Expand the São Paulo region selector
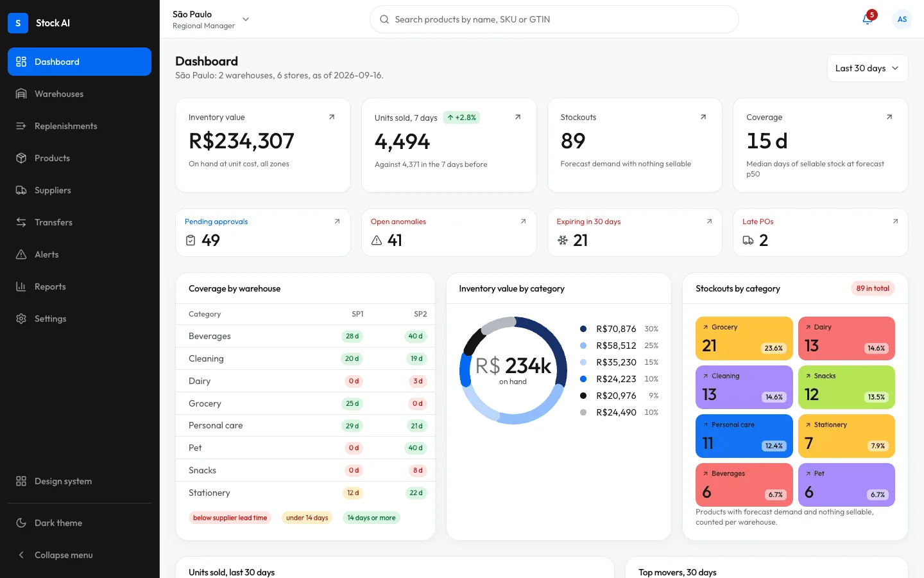This screenshot has width=924, height=578. coord(211,19)
